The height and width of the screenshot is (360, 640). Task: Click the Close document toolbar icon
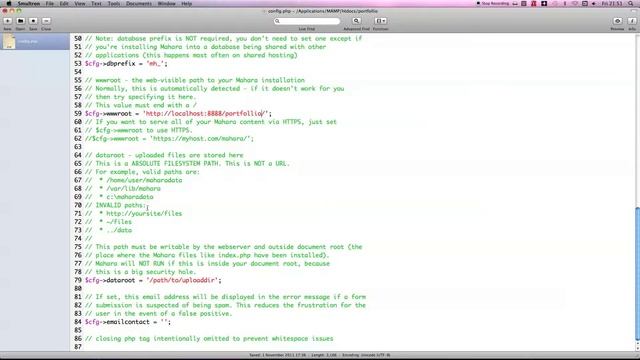pyautogui.click(x=46, y=21)
